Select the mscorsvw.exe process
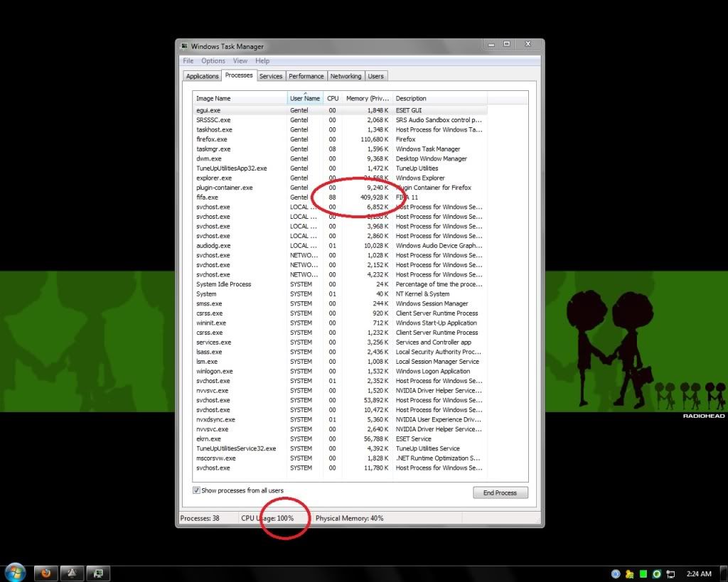Viewport: 728px width, 582px height. [341, 458]
